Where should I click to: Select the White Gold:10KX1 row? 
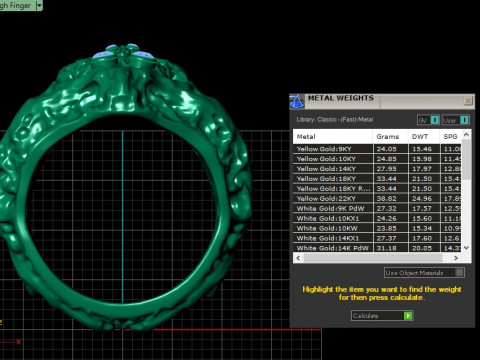[378, 218]
